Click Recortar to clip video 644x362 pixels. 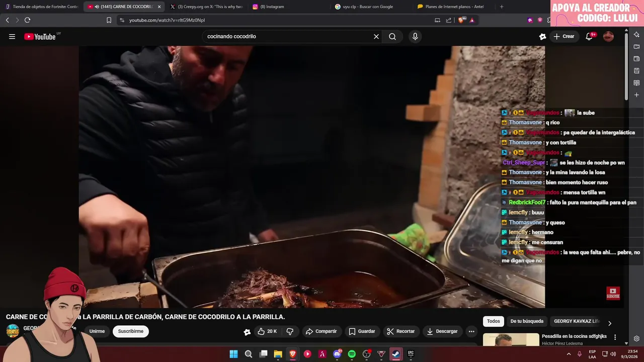[401, 331]
